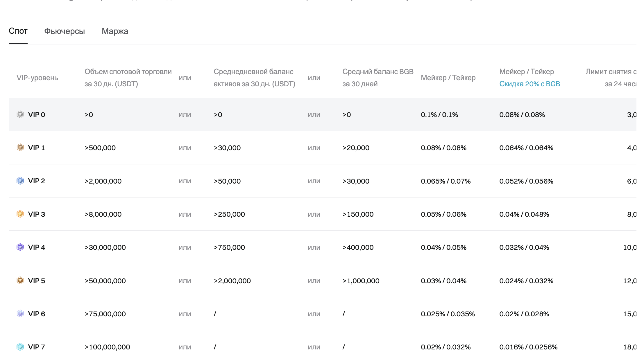
Task: Click the 0.04% / 0.048% discounted fee
Action: click(524, 214)
